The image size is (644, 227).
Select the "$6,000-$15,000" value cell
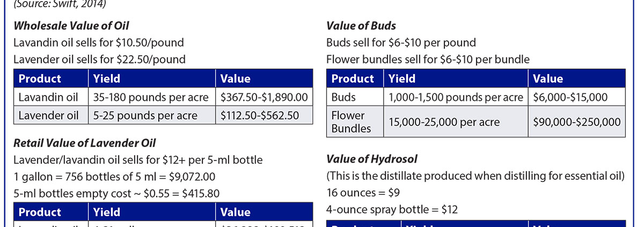(x=570, y=98)
